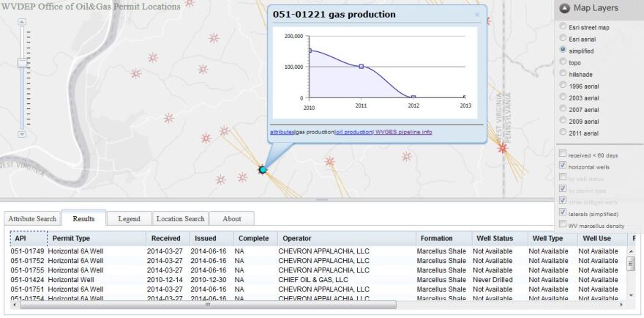This screenshot has height=318, width=644.
Task: Toggle the laterals (simplified) layer
Action: 563,212
